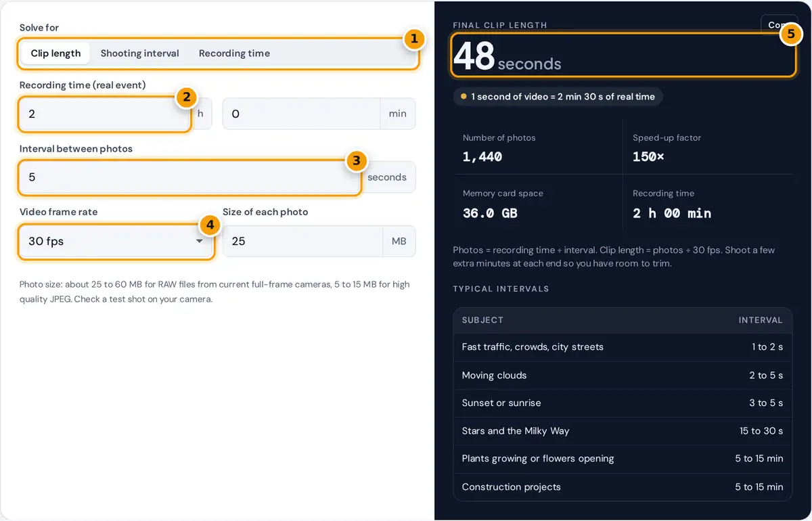Click the Memory card space value 36.0 GB

click(490, 213)
